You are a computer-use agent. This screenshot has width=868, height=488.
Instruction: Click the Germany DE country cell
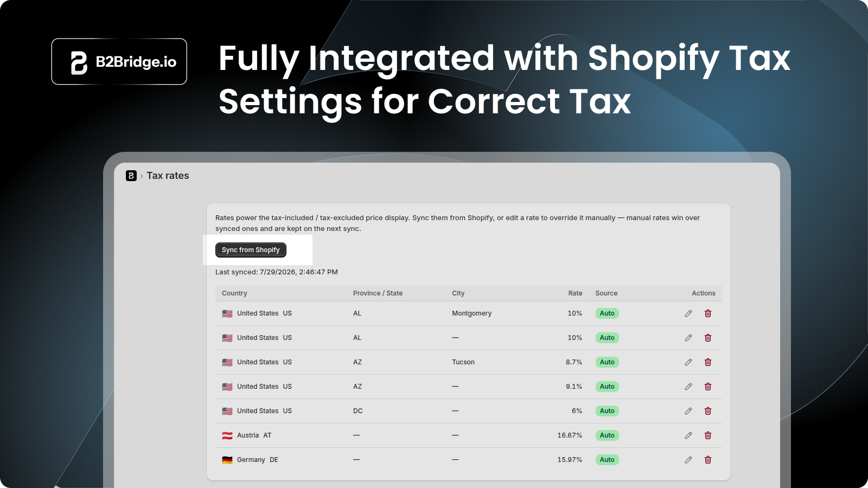(250, 460)
